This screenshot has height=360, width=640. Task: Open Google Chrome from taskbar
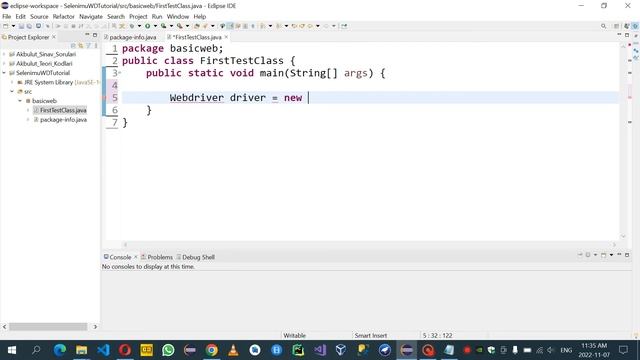[211, 350]
